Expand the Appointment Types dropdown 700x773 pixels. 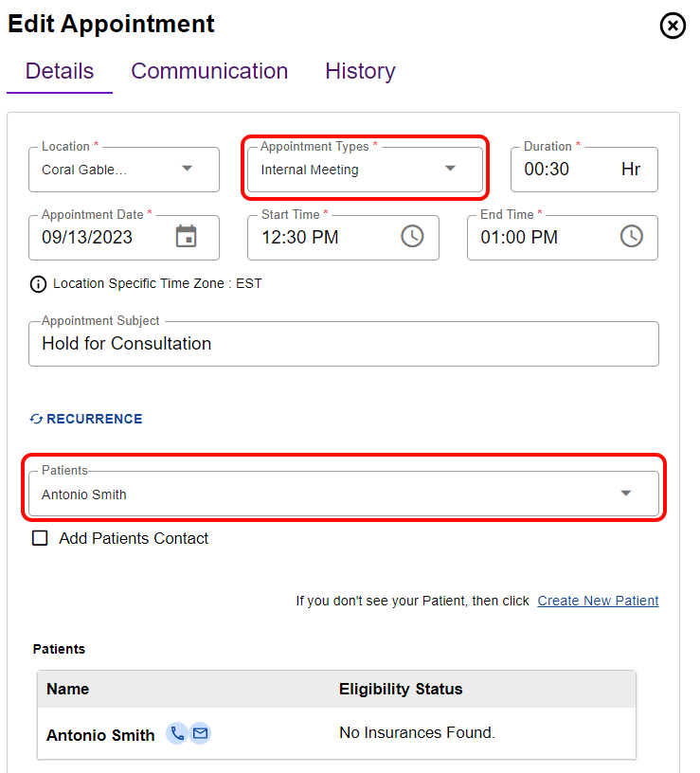click(450, 169)
